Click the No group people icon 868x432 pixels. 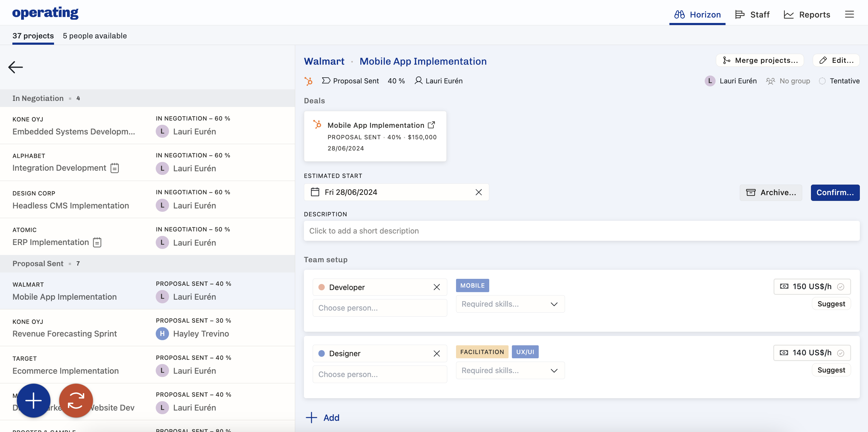coord(770,81)
